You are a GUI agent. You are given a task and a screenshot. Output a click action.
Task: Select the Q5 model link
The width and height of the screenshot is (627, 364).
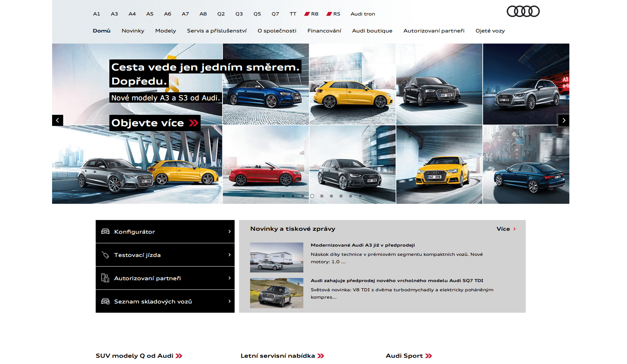tap(257, 14)
